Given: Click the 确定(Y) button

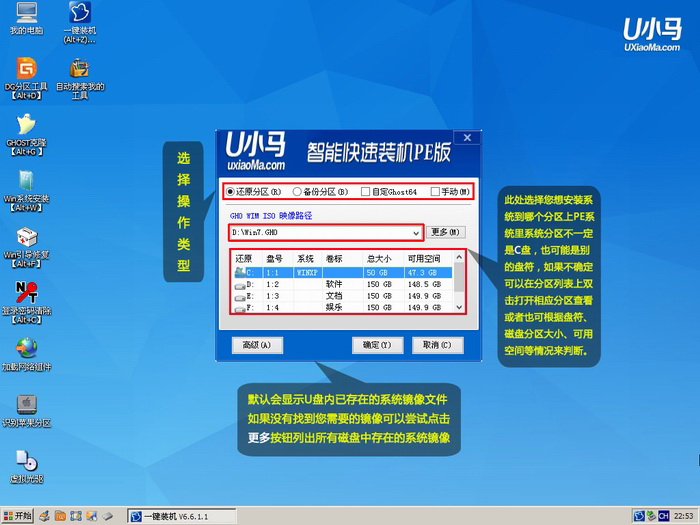Looking at the screenshot, I should [x=377, y=345].
